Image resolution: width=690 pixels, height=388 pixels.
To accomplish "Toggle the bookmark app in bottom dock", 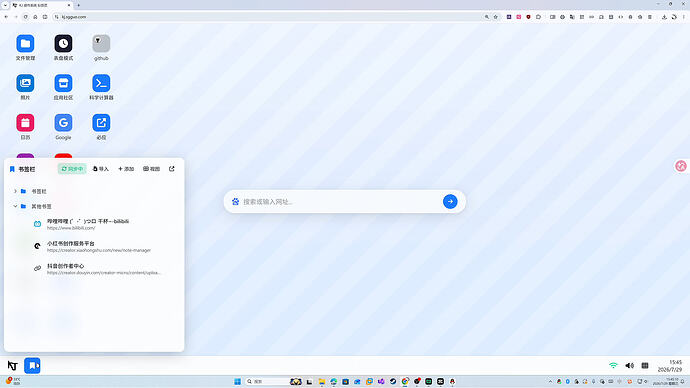I will pos(32,366).
